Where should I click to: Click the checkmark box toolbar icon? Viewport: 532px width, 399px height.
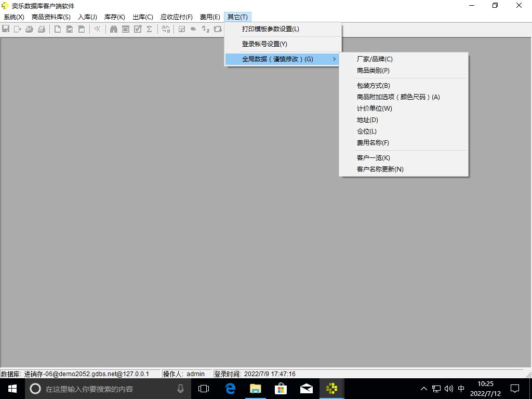pos(138,29)
